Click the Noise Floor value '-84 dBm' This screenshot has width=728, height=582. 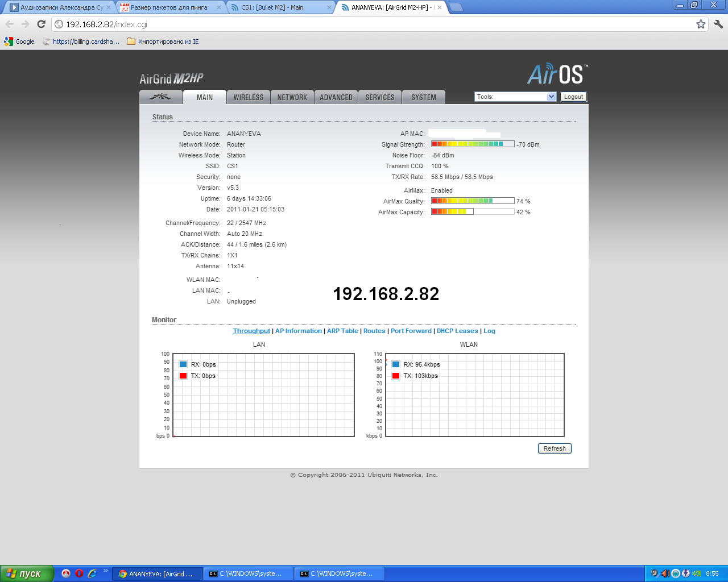click(x=442, y=156)
